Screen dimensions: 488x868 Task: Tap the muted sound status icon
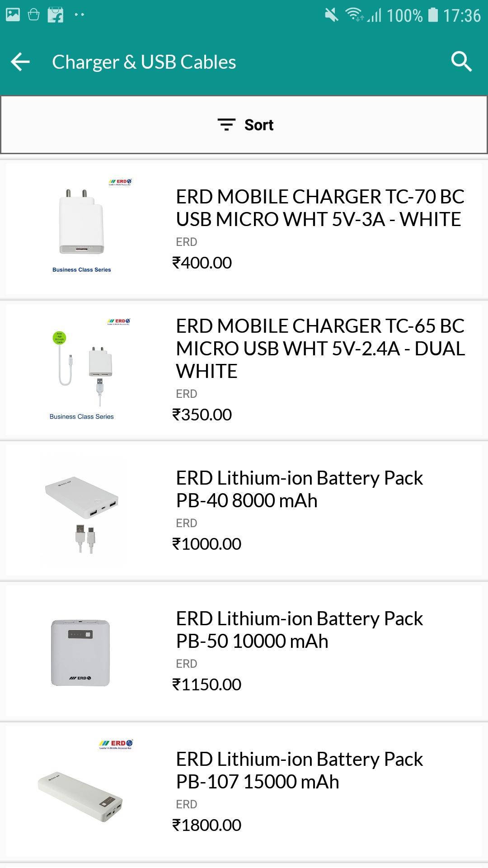(331, 15)
